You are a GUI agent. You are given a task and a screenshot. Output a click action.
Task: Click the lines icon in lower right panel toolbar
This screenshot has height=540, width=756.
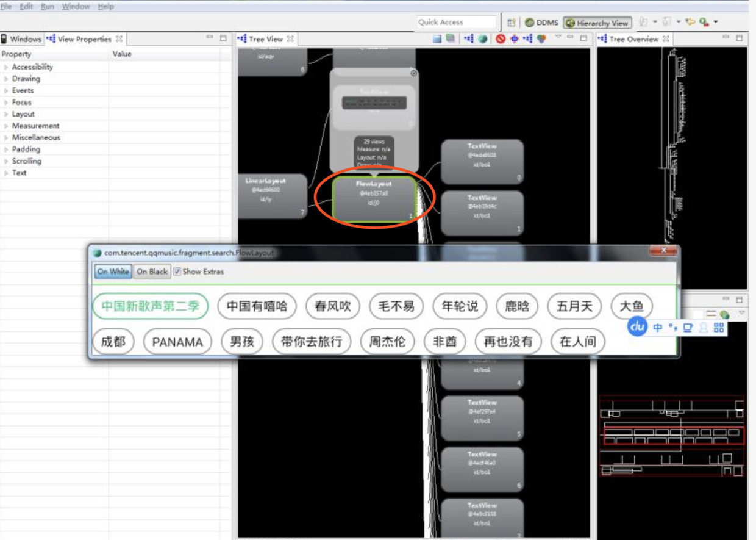coord(711,314)
